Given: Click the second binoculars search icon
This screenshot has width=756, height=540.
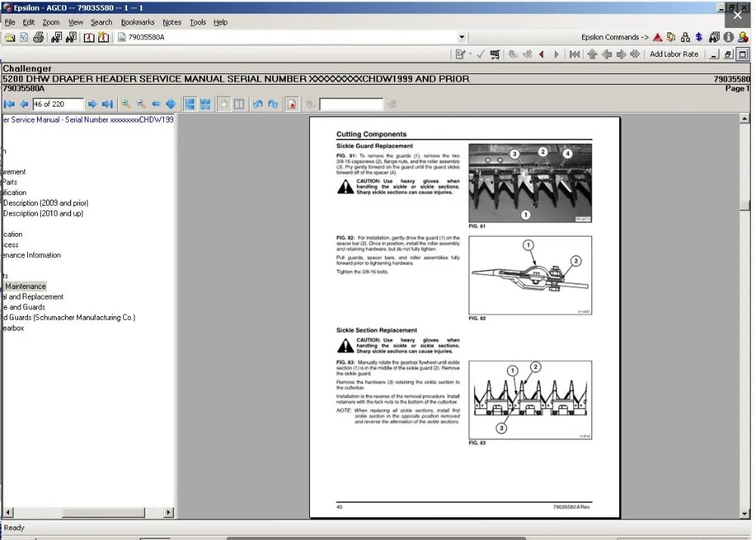Looking at the screenshot, I should (71, 37).
